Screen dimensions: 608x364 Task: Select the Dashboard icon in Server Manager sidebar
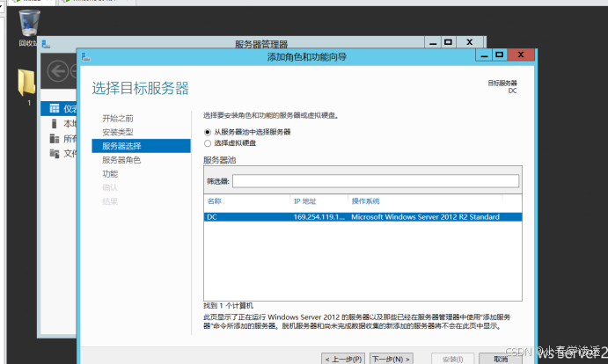[x=55, y=108]
